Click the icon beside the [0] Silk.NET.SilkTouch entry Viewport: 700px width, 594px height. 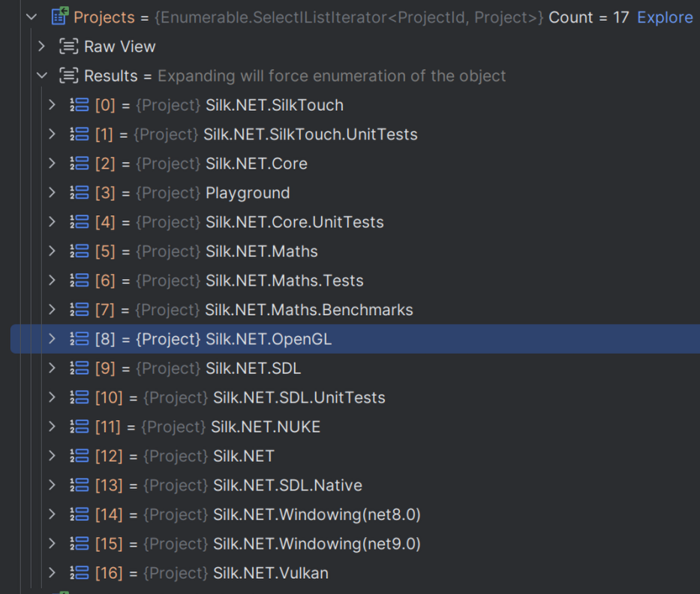pyautogui.click(x=80, y=105)
